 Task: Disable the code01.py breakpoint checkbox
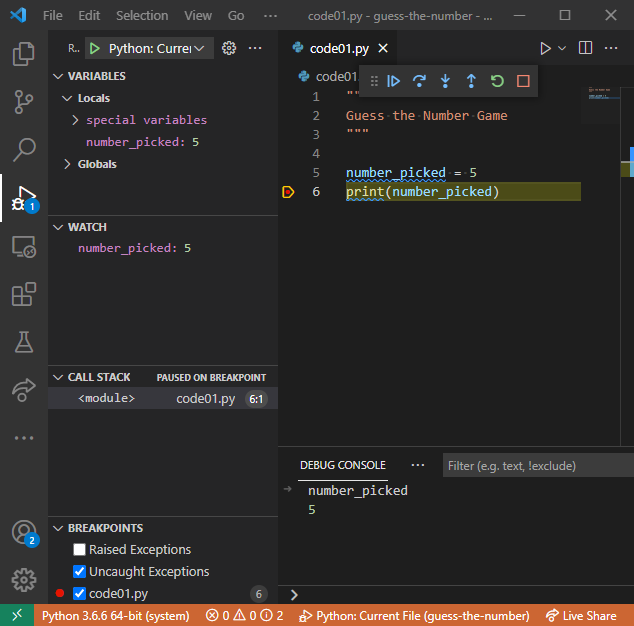[79, 594]
